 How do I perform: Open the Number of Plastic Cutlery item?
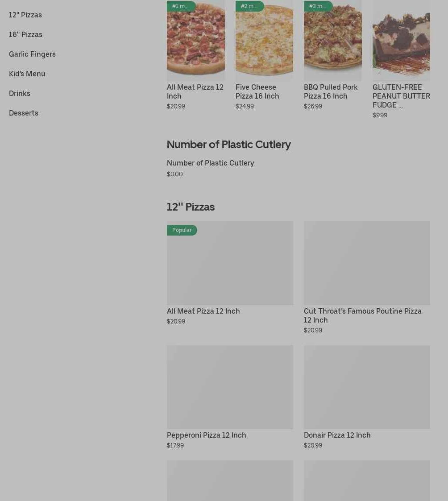point(210,163)
